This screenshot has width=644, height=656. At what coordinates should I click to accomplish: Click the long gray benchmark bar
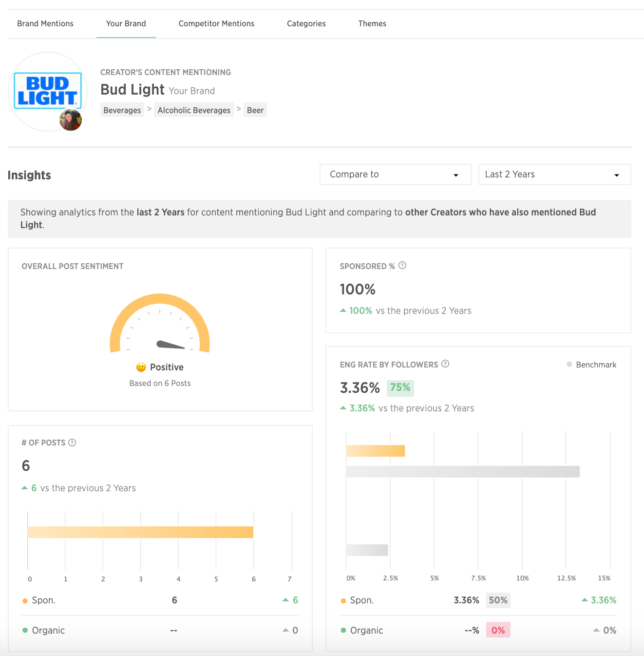pos(463,472)
